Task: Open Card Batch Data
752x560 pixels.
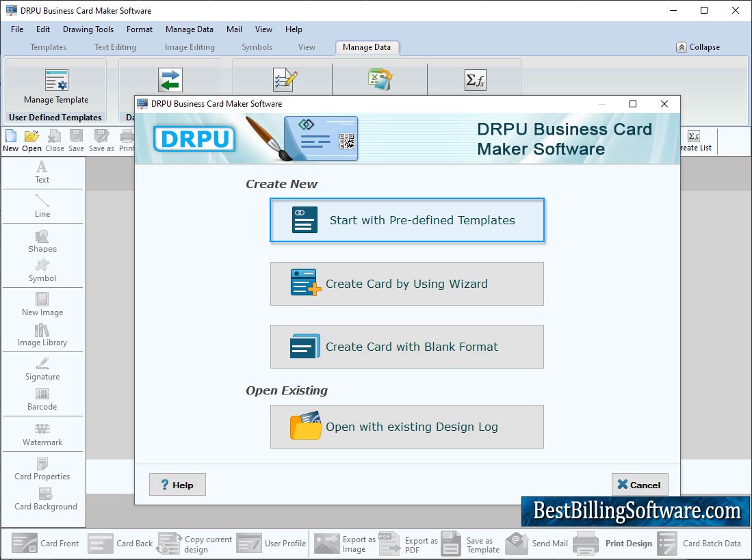Action: 699,543
